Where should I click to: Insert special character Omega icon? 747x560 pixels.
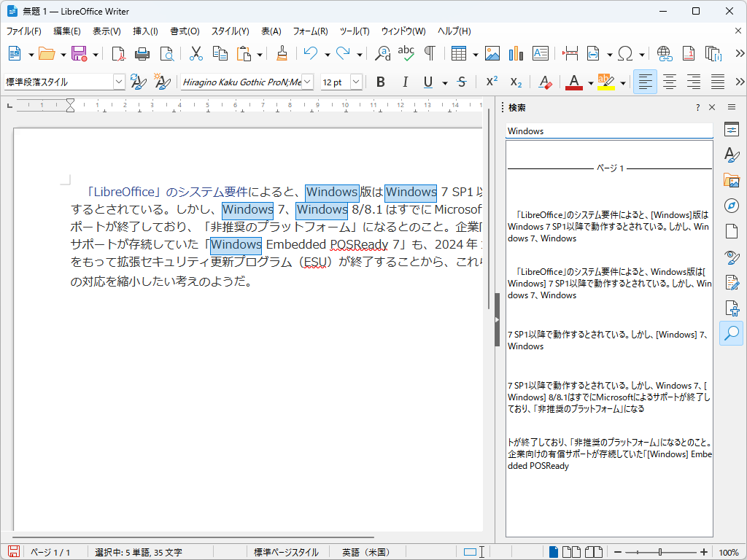pos(625,53)
